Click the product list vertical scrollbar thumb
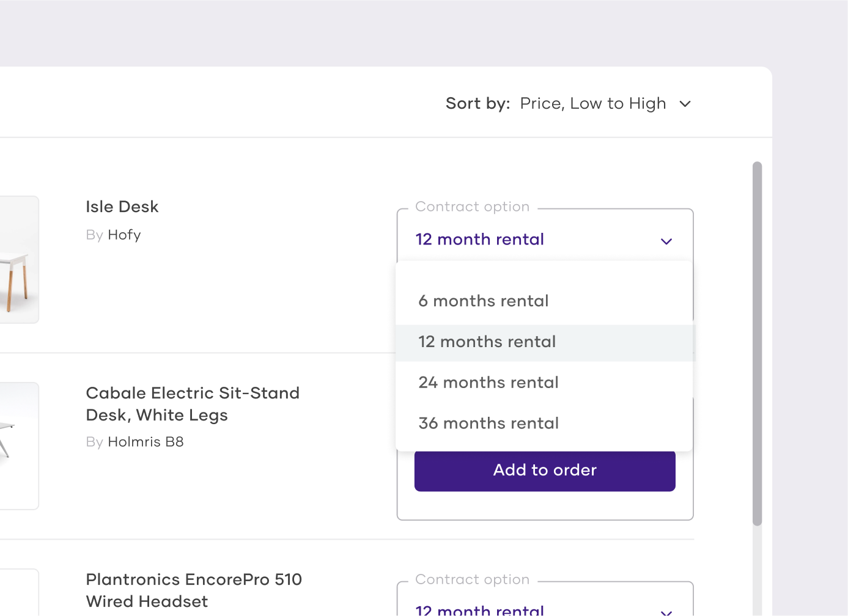Screen dimensions: 848x616 pyautogui.click(x=757, y=342)
